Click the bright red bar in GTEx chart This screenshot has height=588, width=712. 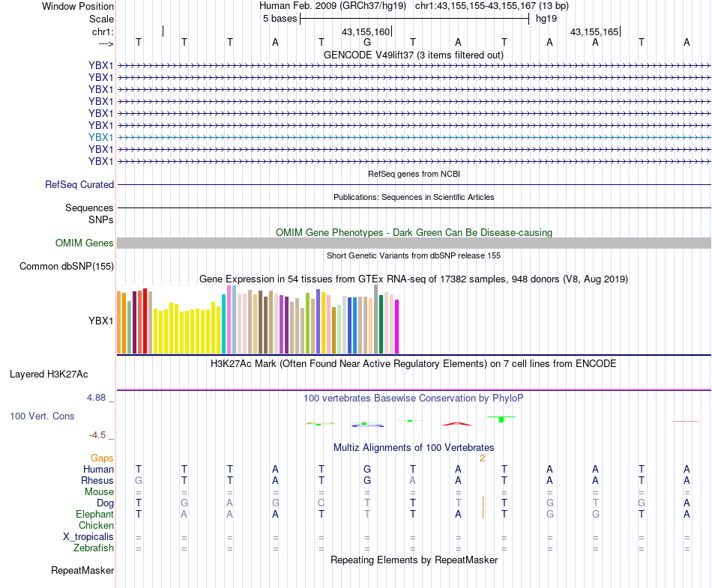(145, 321)
